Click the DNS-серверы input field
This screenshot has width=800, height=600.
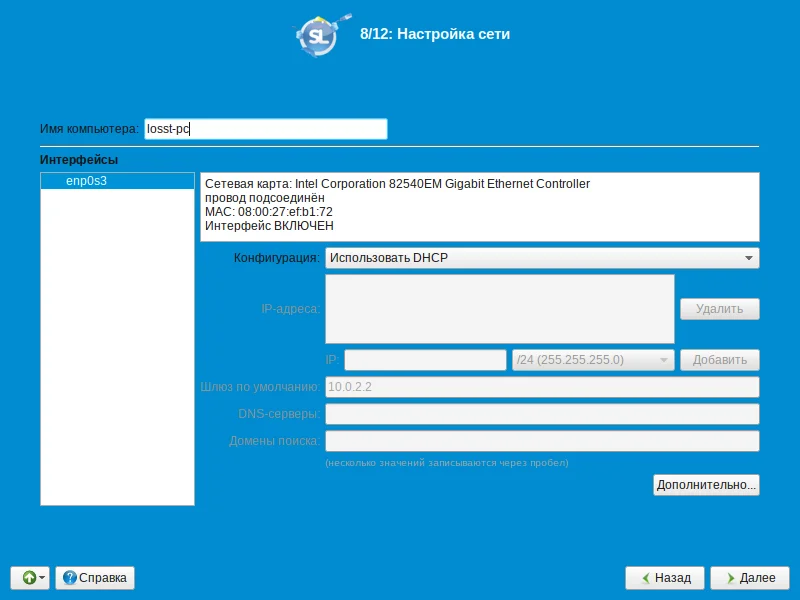click(542, 414)
